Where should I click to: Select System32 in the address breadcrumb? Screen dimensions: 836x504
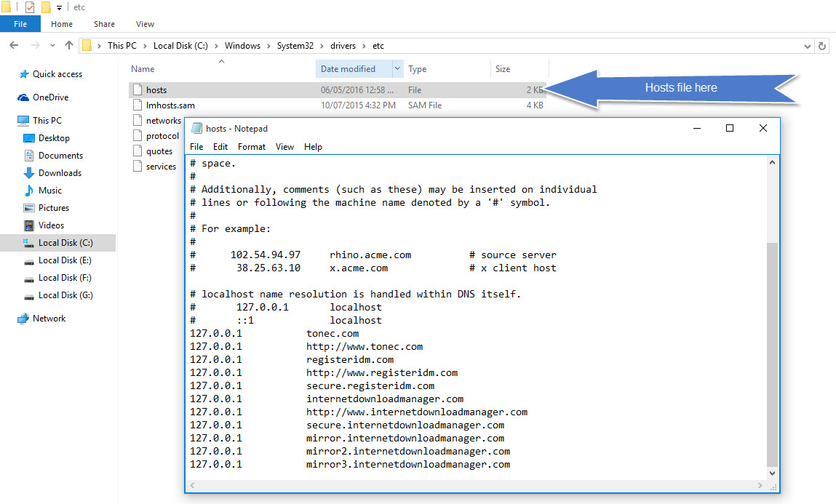[295, 46]
